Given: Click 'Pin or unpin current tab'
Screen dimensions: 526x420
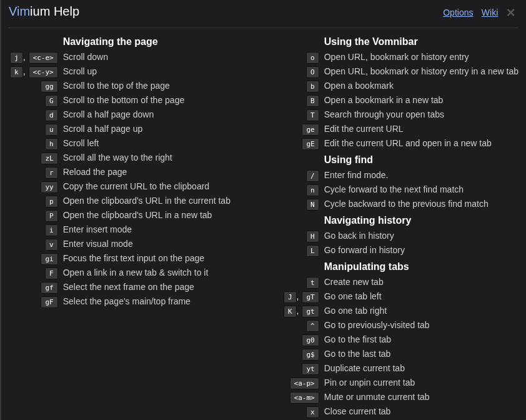Looking at the screenshot, I should coord(369,382).
